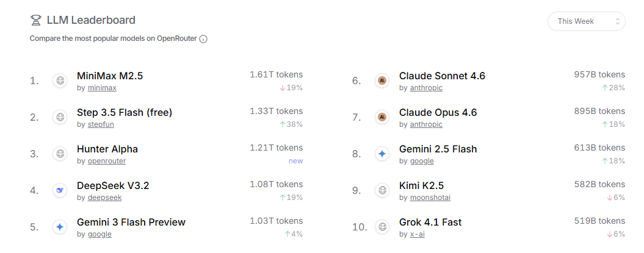Click the Gemini 2.5 Flash sparkle icon

pos(382,154)
